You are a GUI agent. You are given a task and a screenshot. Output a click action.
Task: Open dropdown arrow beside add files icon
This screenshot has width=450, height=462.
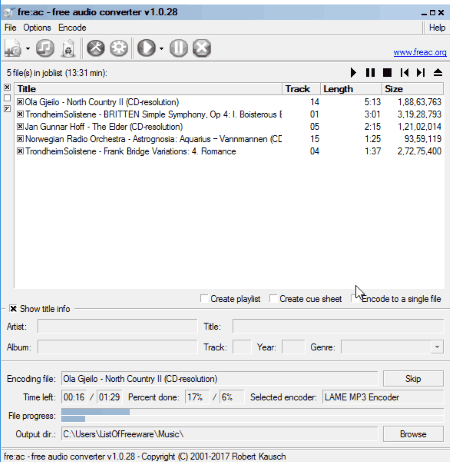point(28,49)
